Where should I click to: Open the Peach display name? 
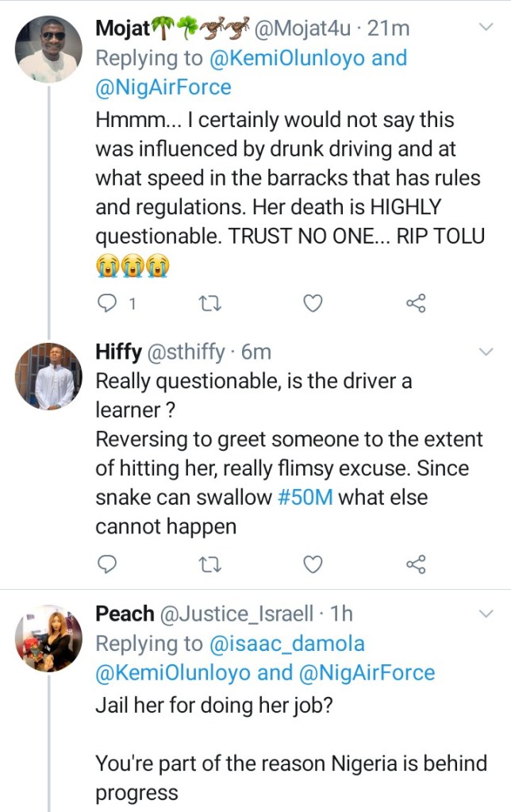pos(125,614)
